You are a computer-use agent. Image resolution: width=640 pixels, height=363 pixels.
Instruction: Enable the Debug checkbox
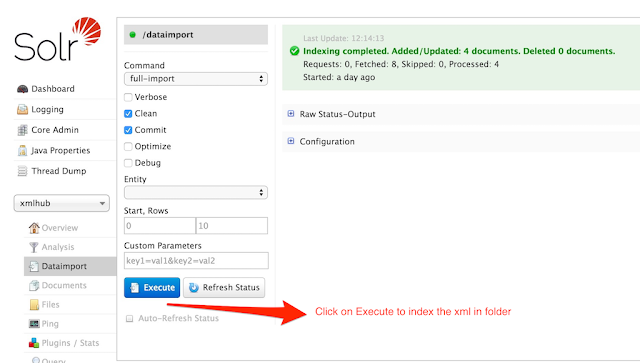point(128,163)
